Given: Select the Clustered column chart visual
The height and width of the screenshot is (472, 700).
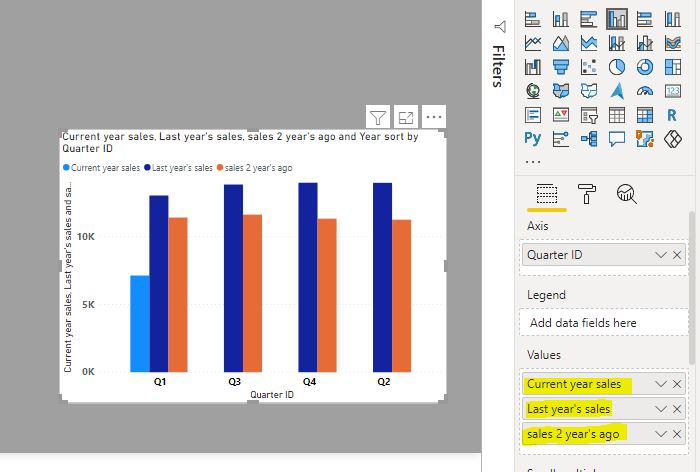Looking at the screenshot, I should tap(617, 19).
